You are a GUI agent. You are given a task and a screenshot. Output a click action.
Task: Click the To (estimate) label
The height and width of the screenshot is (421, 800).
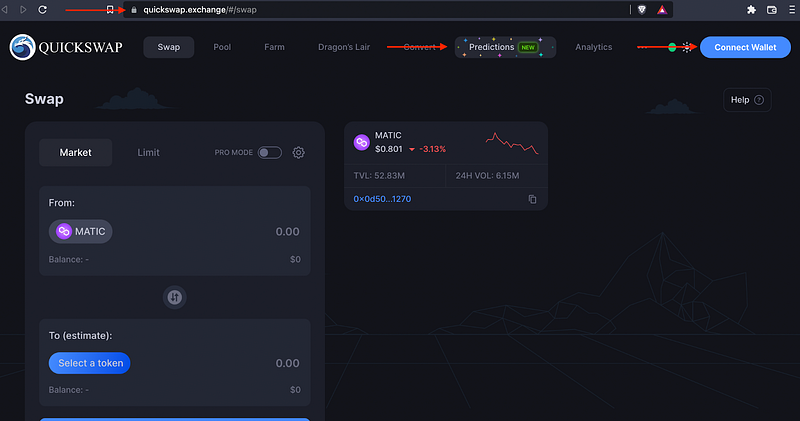coord(80,335)
